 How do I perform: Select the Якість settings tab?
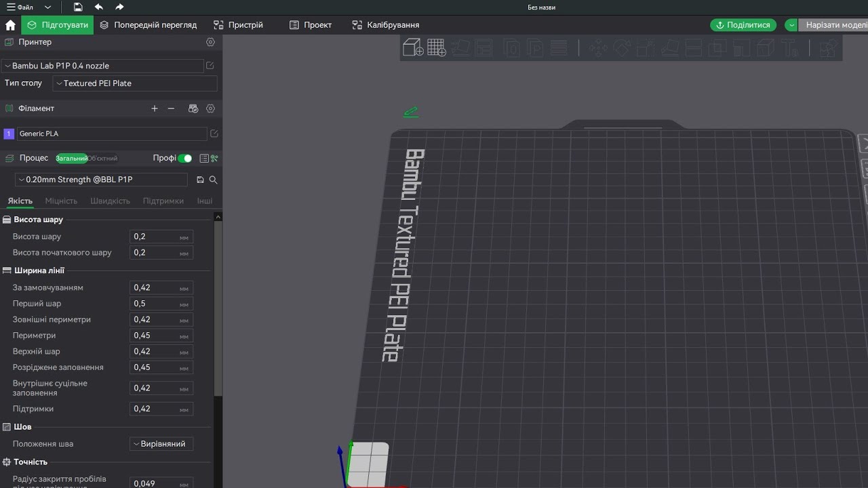(20, 201)
